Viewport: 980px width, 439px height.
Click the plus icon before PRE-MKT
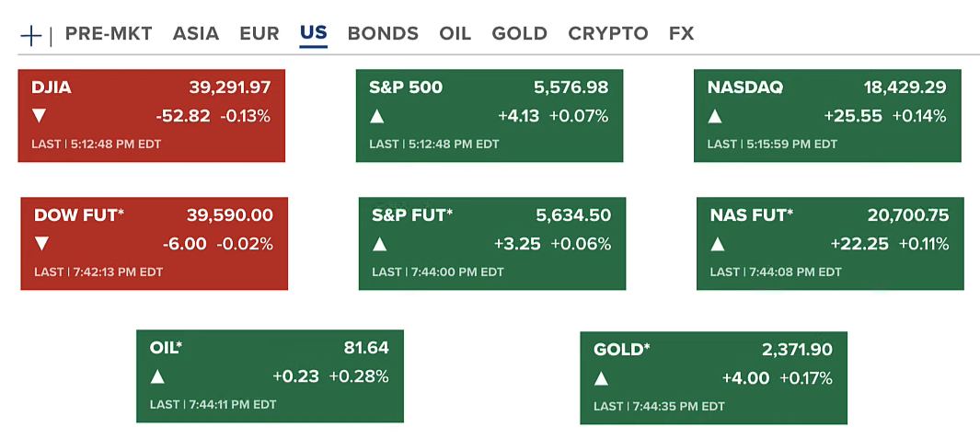coord(30,35)
